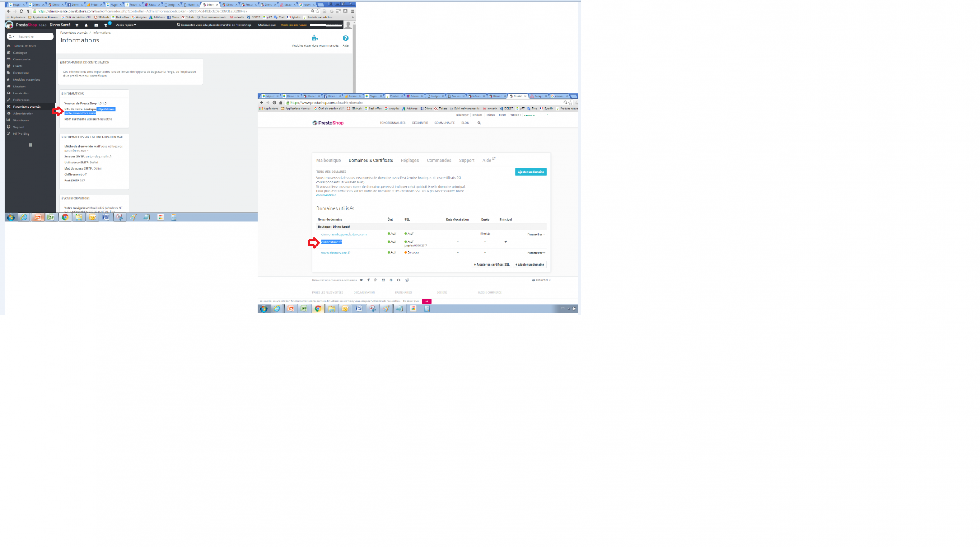Screen dimensions: 980x547
Task: Open Paramétrer dropdown for dinno-sante.pswebstore.com
Action: pyautogui.click(x=536, y=234)
